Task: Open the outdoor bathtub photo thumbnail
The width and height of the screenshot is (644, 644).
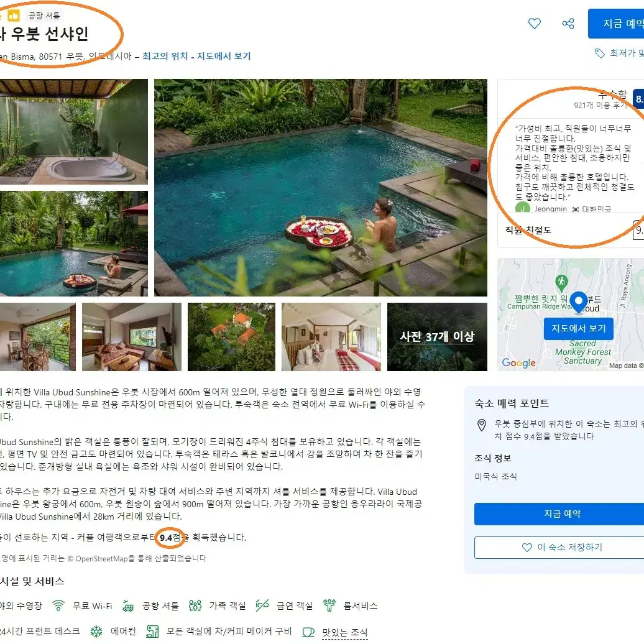Action: point(73,131)
